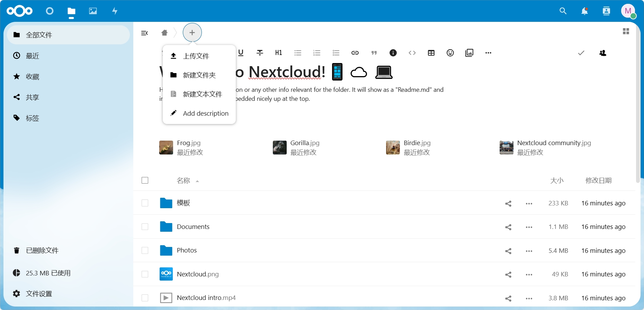
Task: Choose 新建文本文件 from the new menu
Action: click(x=199, y=94)
